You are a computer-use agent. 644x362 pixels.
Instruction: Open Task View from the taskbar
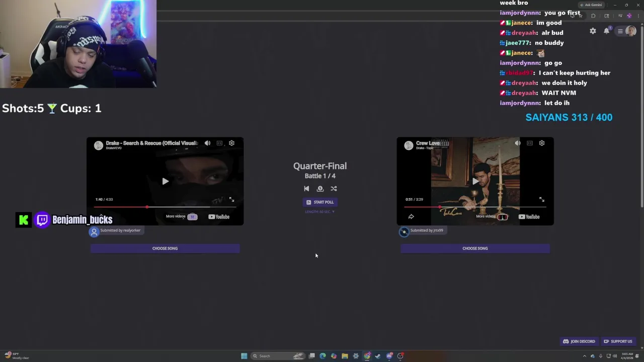312,356
